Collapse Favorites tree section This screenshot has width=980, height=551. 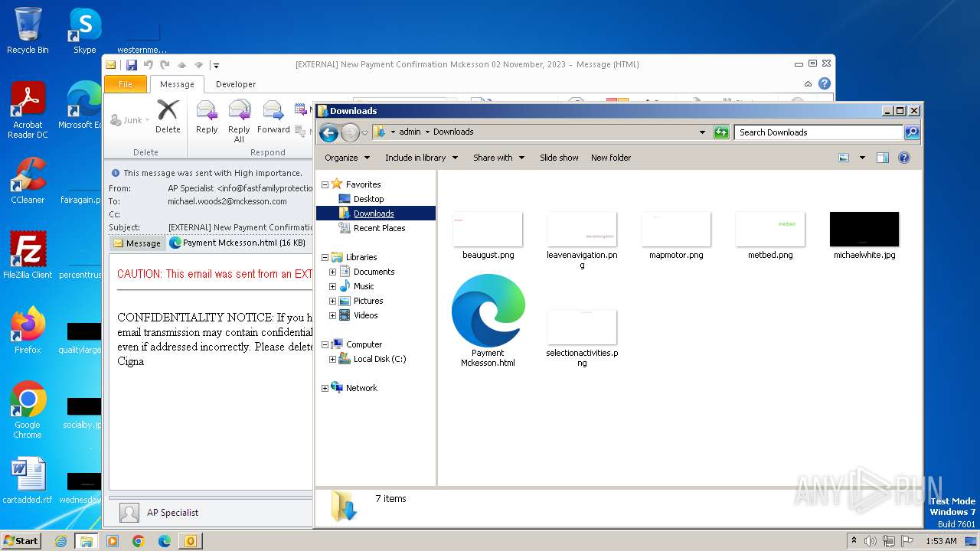[x=325, y=184]
